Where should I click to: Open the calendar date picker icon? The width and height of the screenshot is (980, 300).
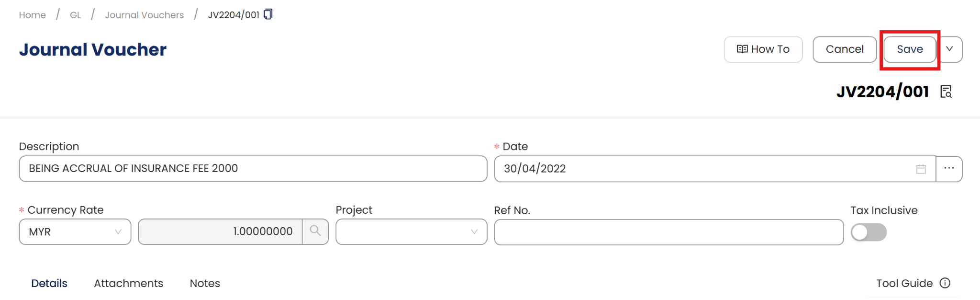coord(921,169)
